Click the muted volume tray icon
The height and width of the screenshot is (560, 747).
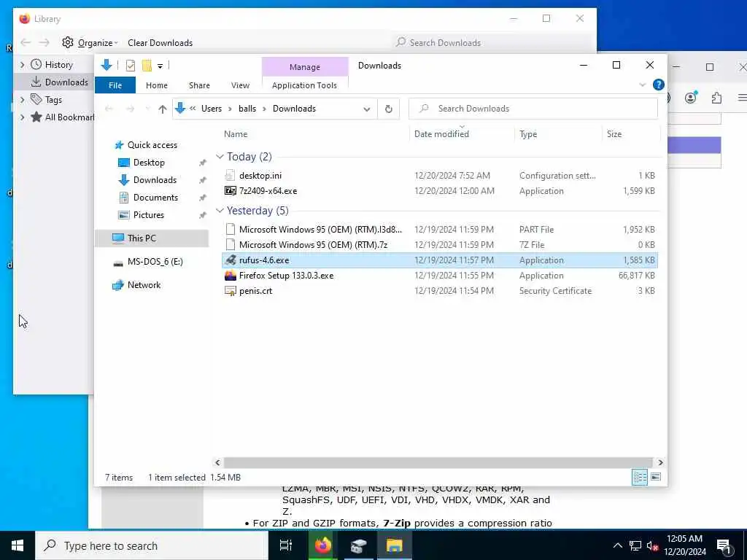(652, 545)
